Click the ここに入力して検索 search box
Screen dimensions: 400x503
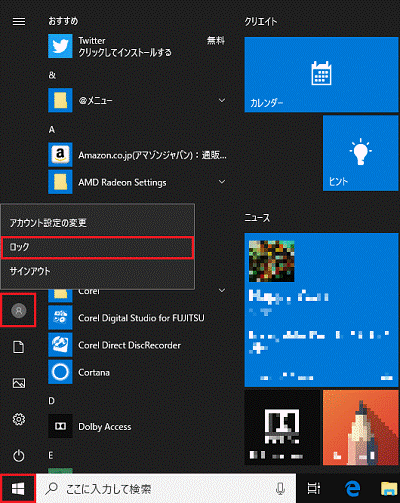pyautogui.click(x=166, y=489)
